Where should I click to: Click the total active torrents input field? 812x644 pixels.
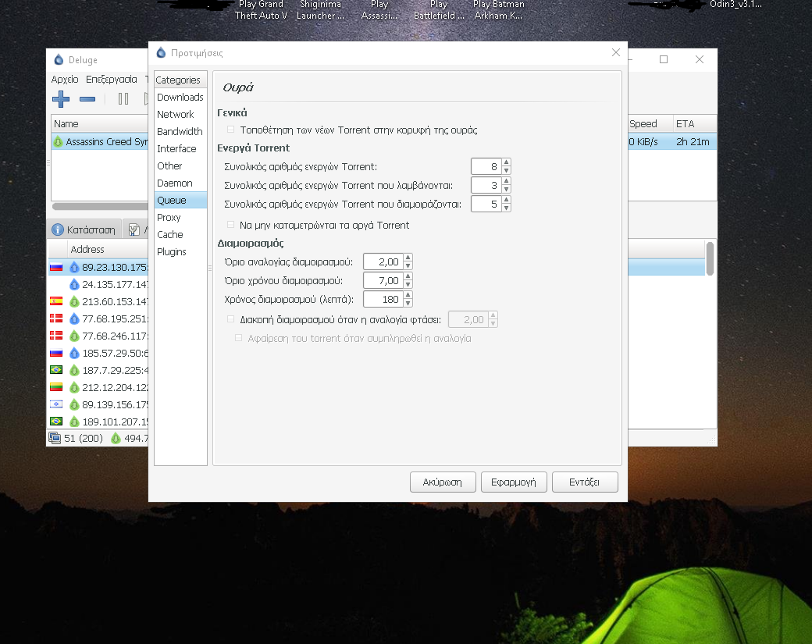[486, 167]
